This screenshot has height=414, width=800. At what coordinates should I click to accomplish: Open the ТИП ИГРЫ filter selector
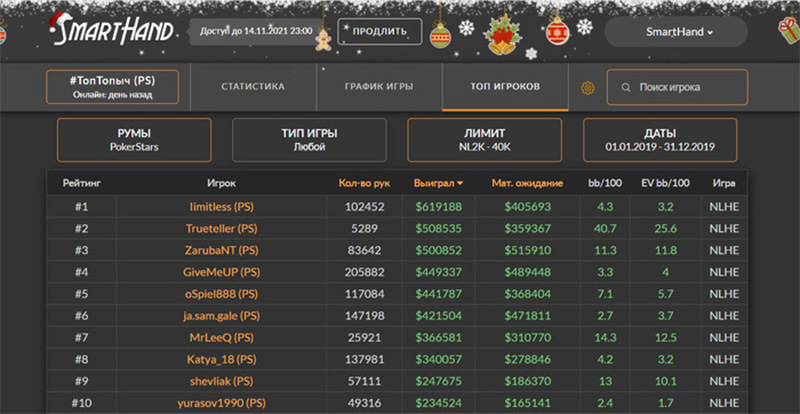[x=309, y=140]
